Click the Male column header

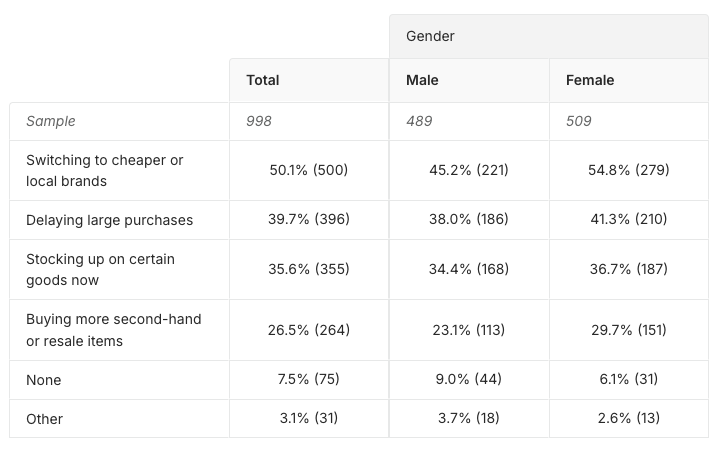click(422, 80)
